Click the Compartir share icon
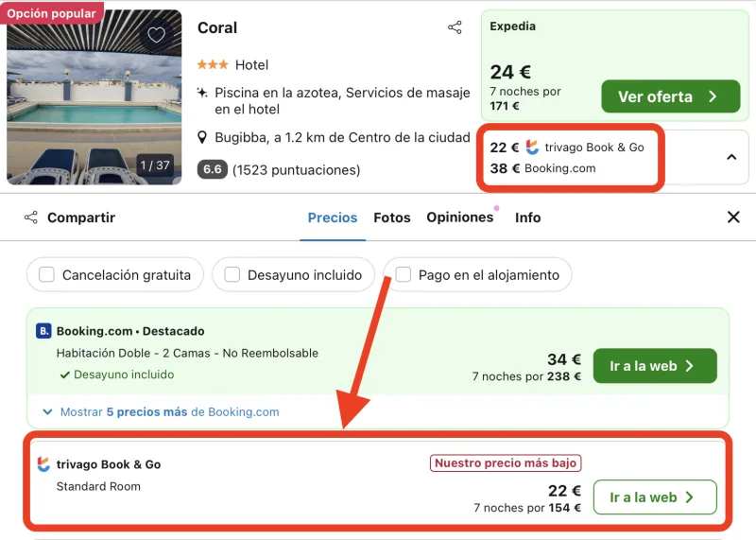 pyautogui.click(x=31, y=218)
